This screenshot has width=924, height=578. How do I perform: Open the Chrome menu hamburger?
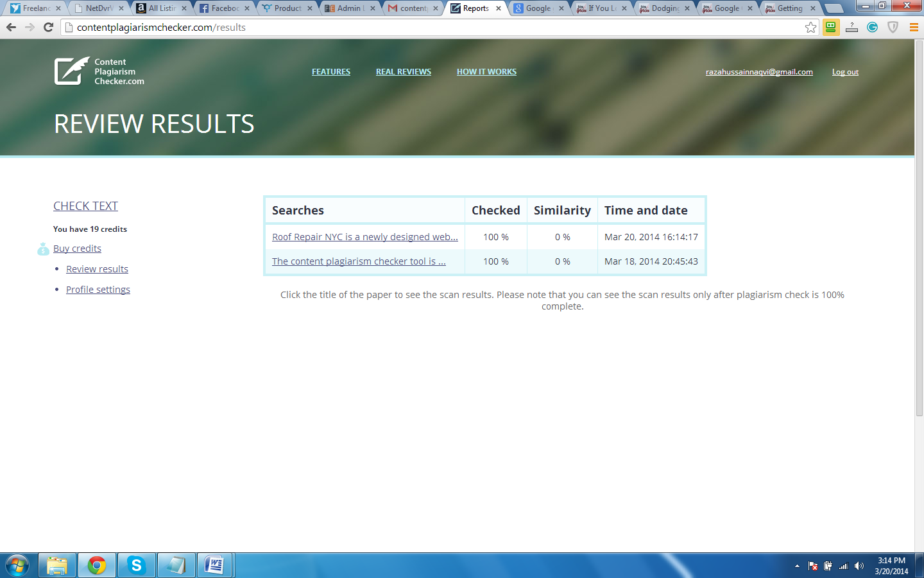[914, 27]
